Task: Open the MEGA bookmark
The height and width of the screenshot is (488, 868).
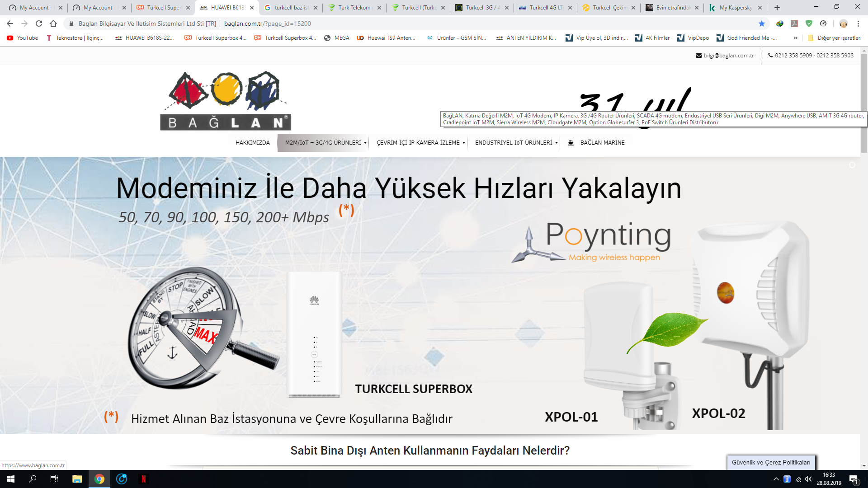Action: click(x=337, y=38)
